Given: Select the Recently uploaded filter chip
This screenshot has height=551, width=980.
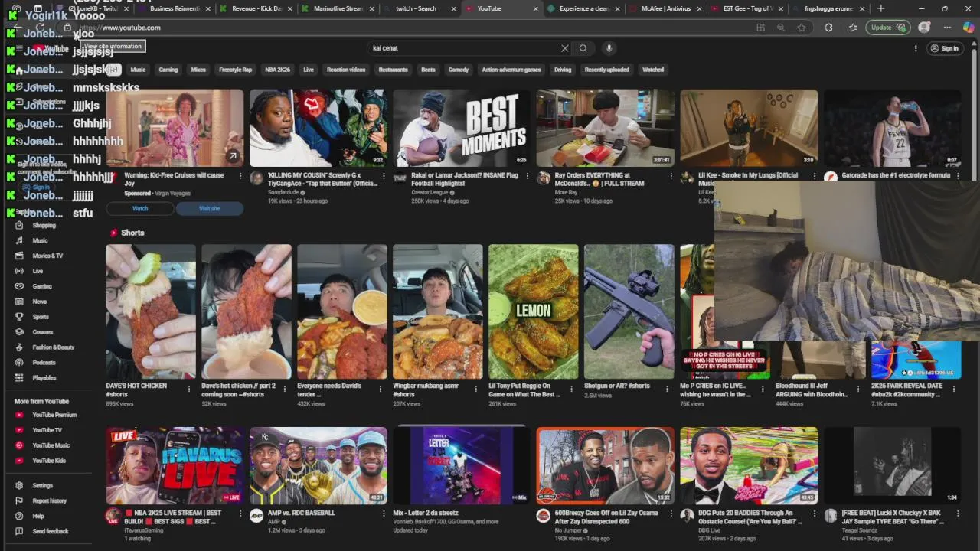Looking at the screenshot, I should pyautogui.click(x=607, y=70).
